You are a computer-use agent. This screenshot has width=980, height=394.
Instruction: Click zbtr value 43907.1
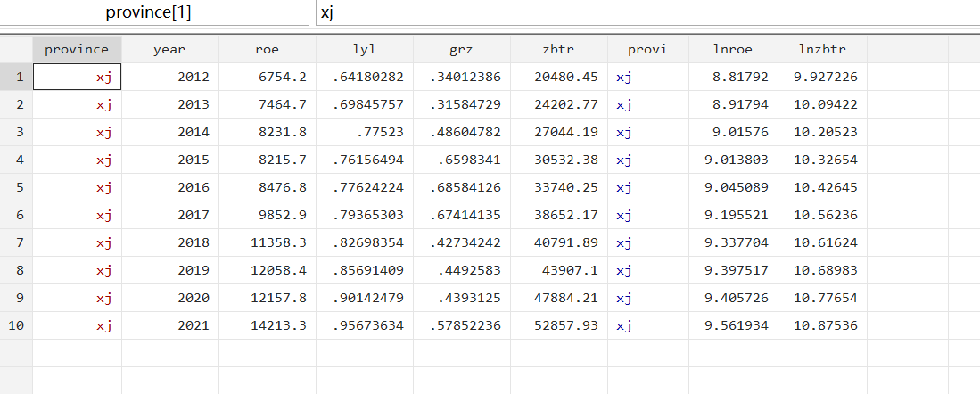tap(559, 270)
